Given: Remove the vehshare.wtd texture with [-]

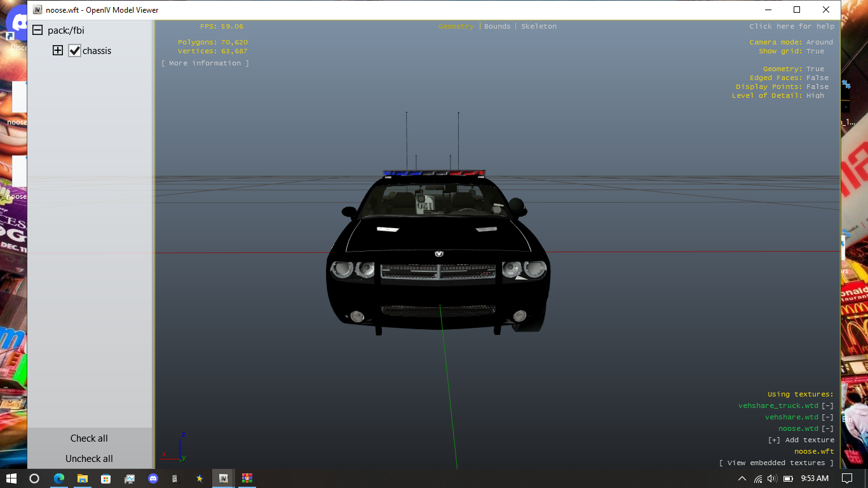Looking at the screenshot, I should click(x=827, y=417).
